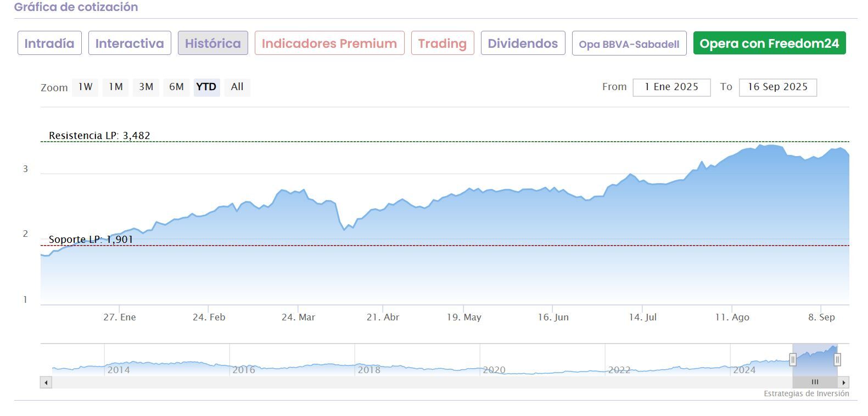The width and height of the screenshot is (868, 416).
Task: Click the navigator scrollbar left arrow
Action: coord(46,382)
